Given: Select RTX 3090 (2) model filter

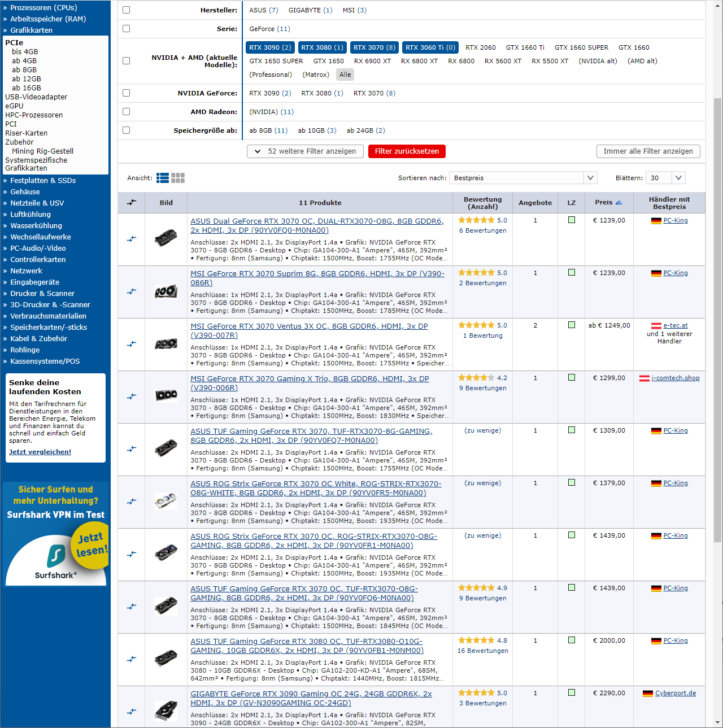Looking at the screenshot, I should [270, 47].
